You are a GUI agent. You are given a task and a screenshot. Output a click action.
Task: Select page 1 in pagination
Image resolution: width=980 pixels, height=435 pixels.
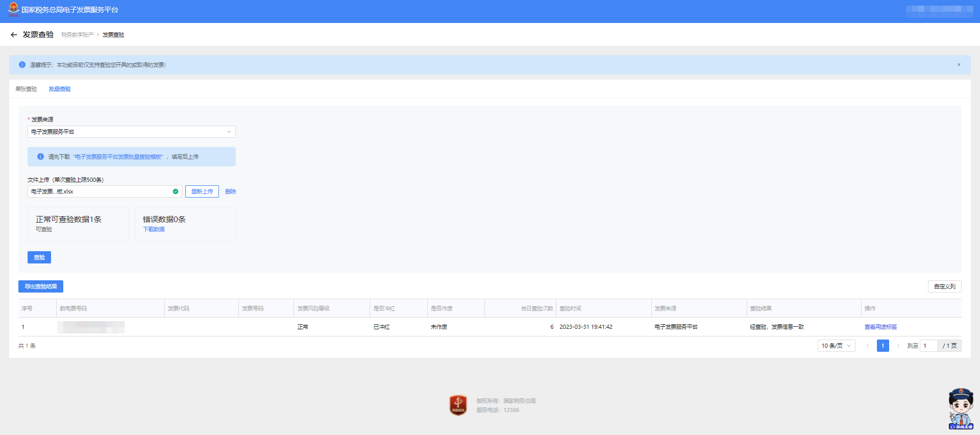coord(883,346)
